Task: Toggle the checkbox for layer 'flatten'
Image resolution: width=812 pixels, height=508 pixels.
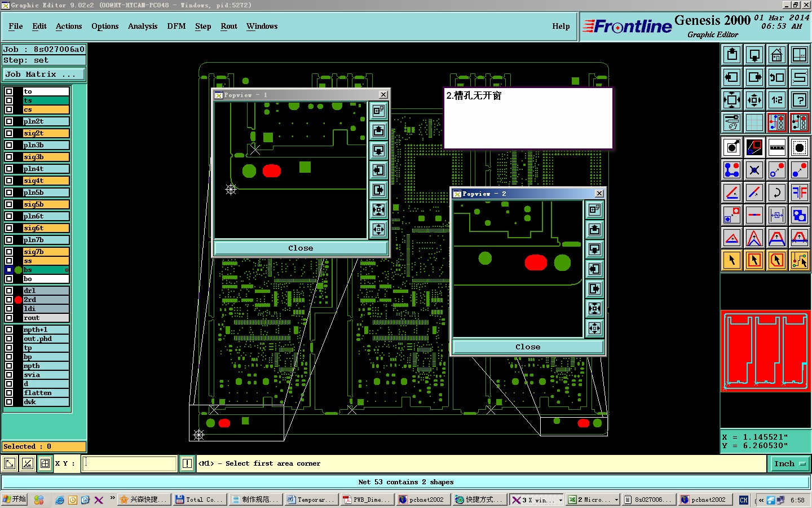Action: [9, 393]
